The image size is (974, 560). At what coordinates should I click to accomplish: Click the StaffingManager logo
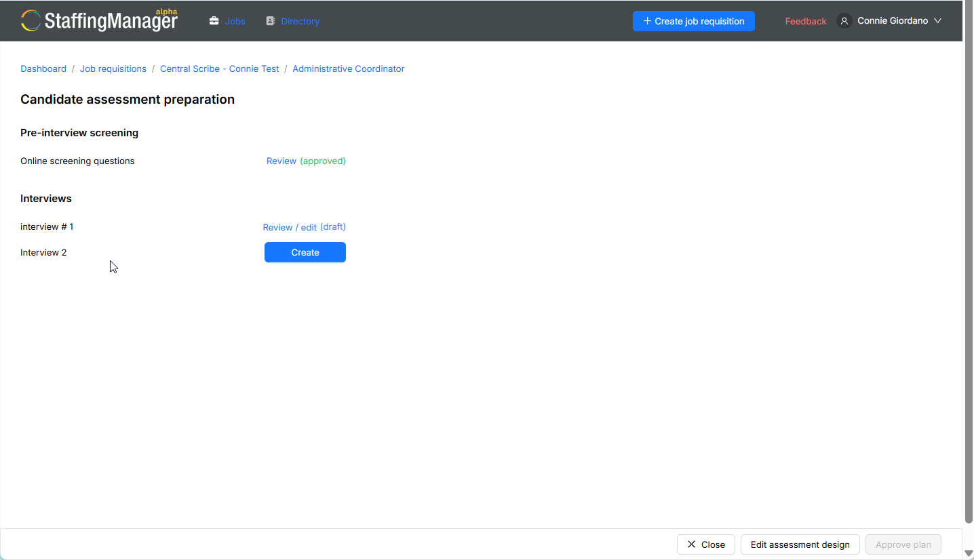click(99, 20)
